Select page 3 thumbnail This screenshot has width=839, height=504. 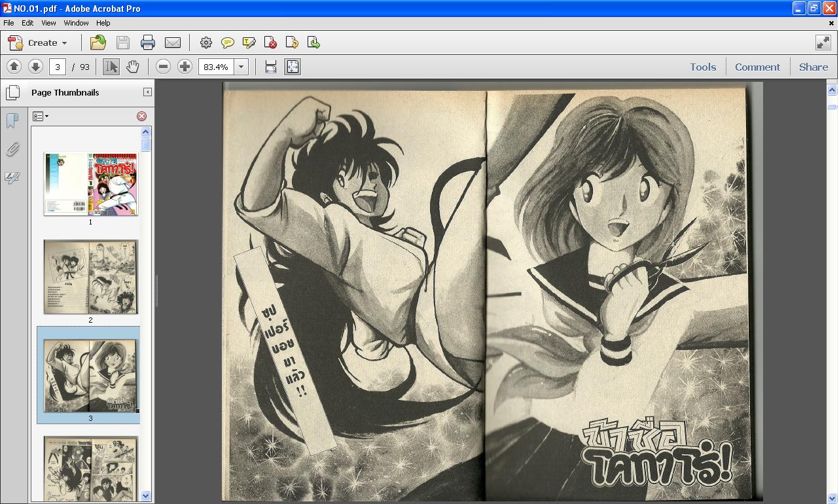point(90,376)
